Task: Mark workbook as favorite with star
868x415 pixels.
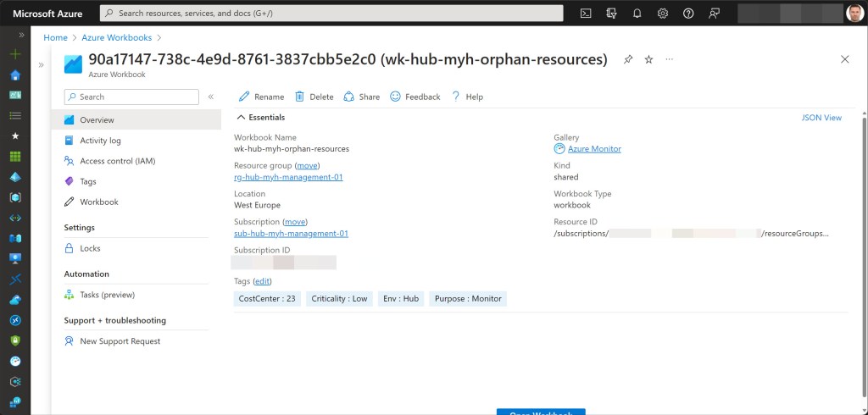Action: (648, 59)
